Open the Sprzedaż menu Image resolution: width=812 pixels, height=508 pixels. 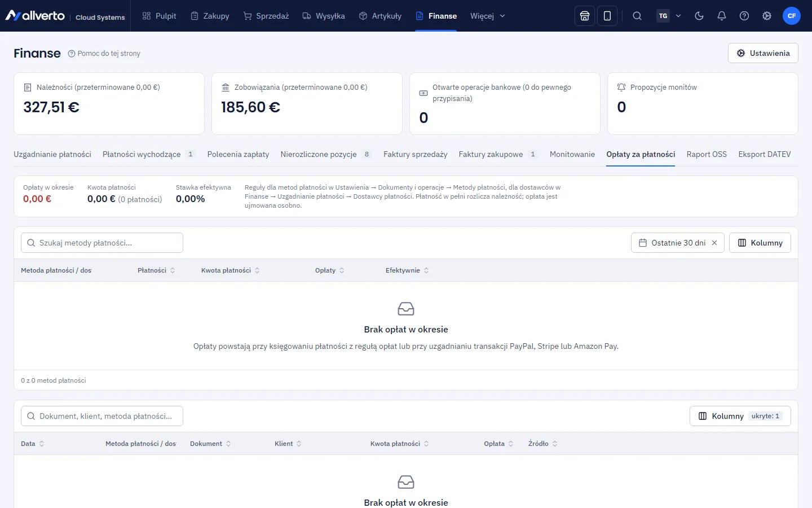pos(266,16)
